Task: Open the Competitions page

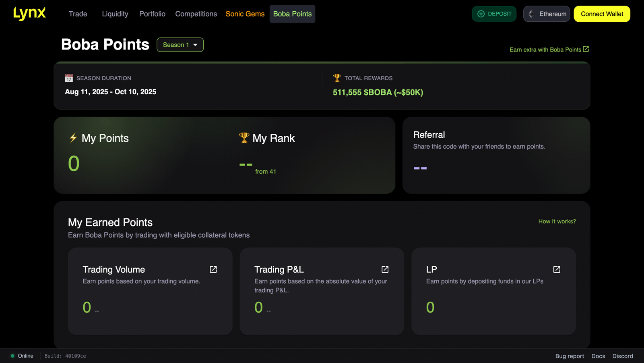Action: (x=196, y=14)
